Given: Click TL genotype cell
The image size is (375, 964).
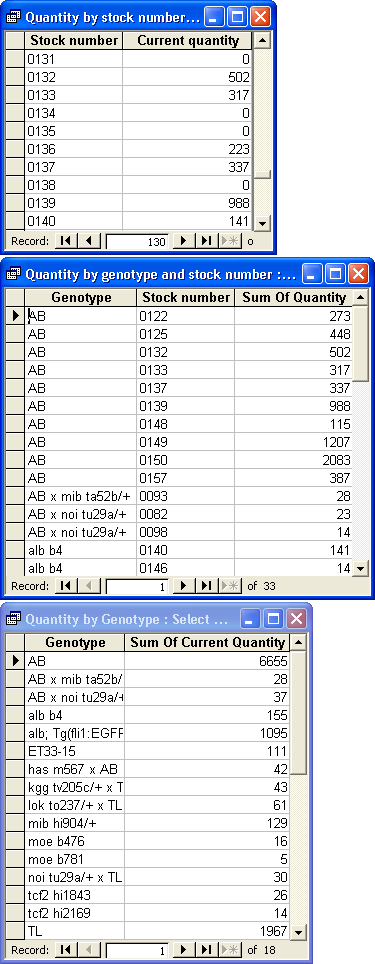Looking at the screenshot, I should (x=75, y=931).
